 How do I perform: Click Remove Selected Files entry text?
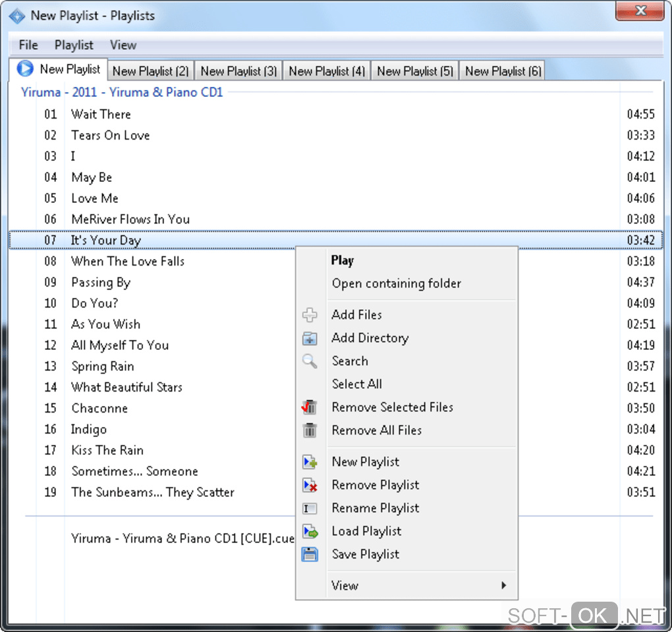(392, 407)
